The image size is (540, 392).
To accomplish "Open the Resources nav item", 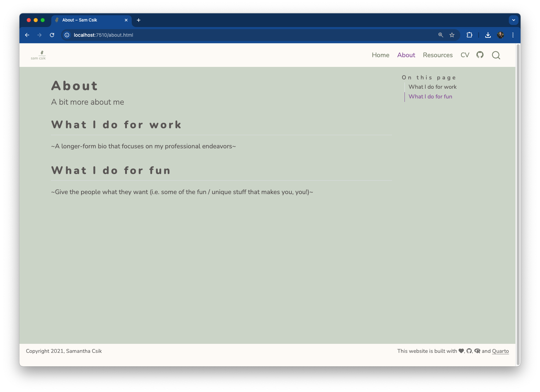I will 437,55.
